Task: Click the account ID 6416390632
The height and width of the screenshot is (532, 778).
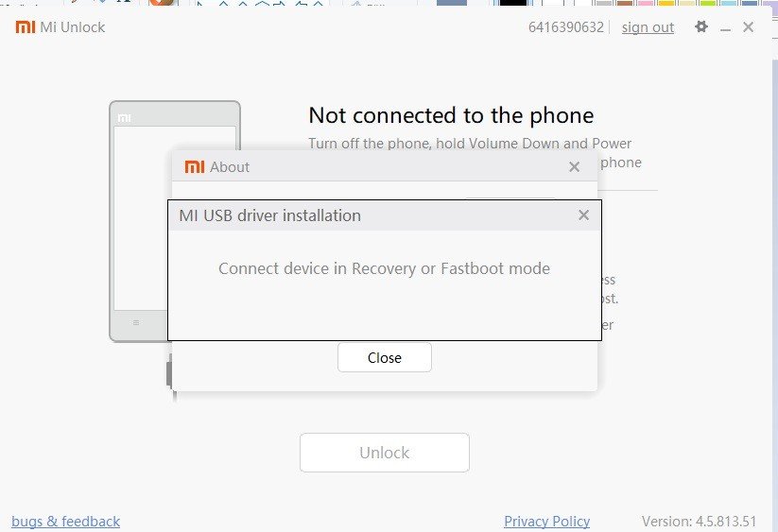Action: tap(565, 27)
